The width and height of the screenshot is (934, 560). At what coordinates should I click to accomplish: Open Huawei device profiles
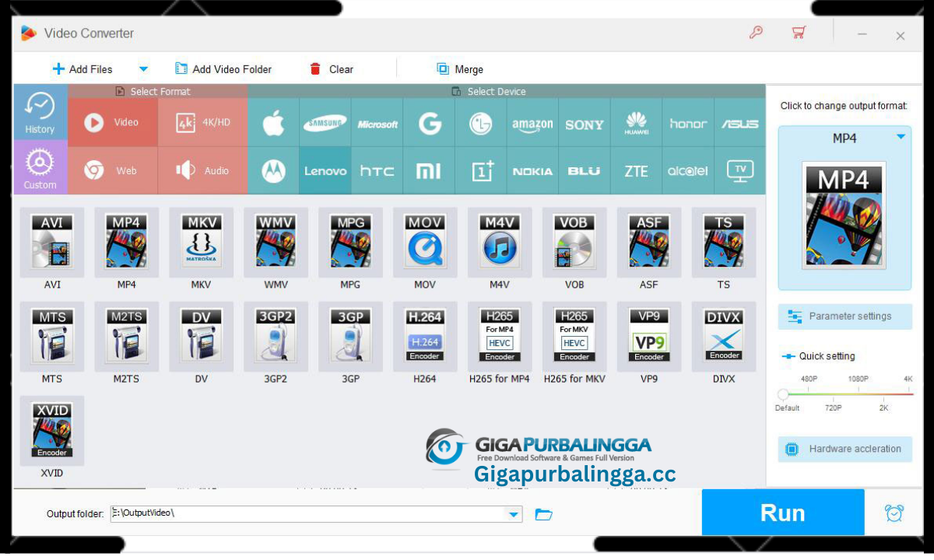pos(636,123)
